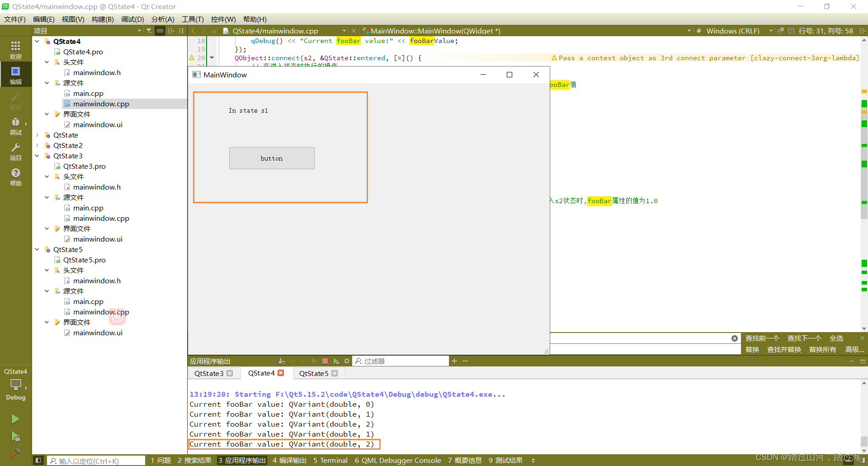
Task: Select mainwindow.ui under QState4
Action: [x=98, y=124]
